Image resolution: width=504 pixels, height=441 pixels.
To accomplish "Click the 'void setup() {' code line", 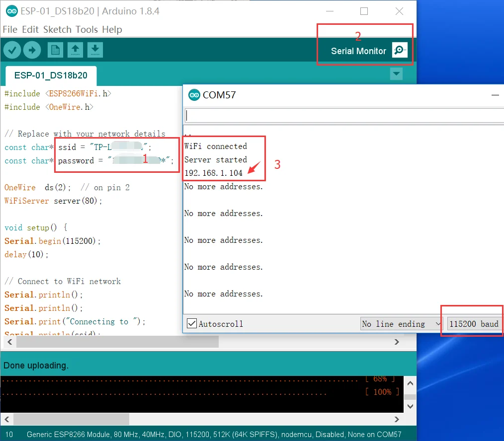I will 36,227.
